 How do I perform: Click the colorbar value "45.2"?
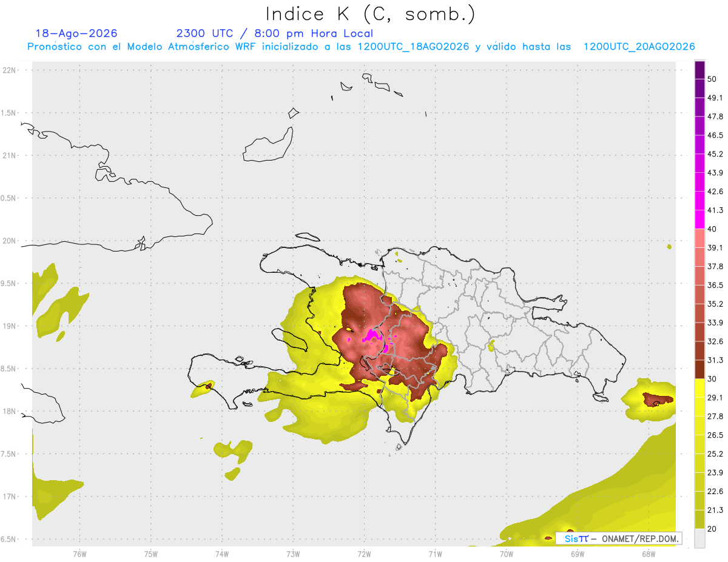tap(715, 154)
